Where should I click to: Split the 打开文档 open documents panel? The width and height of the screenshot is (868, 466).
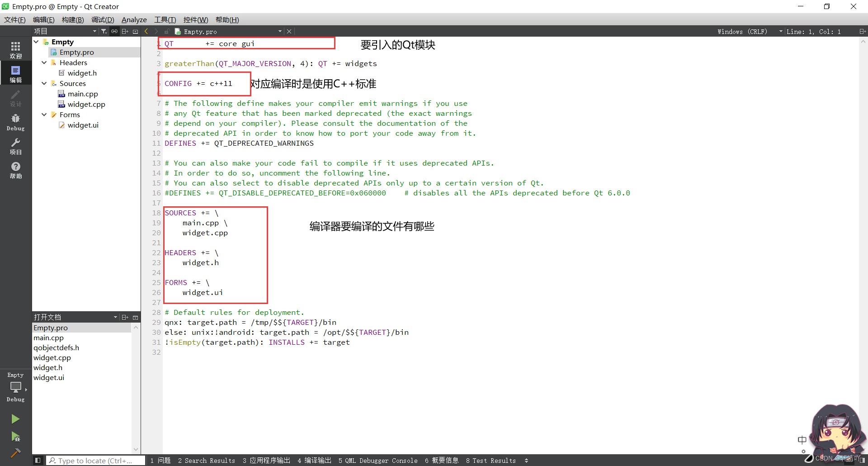tap(125, 317)
